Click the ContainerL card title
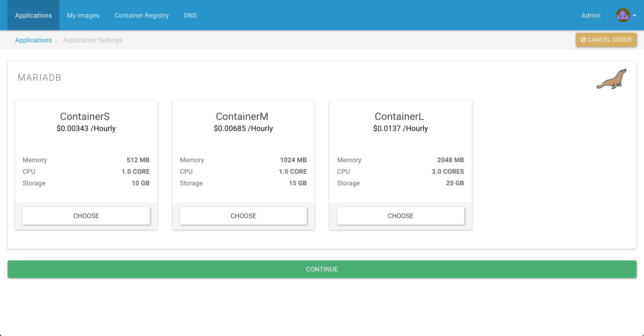This screenshot has height=336, width=644. [399, 116]
